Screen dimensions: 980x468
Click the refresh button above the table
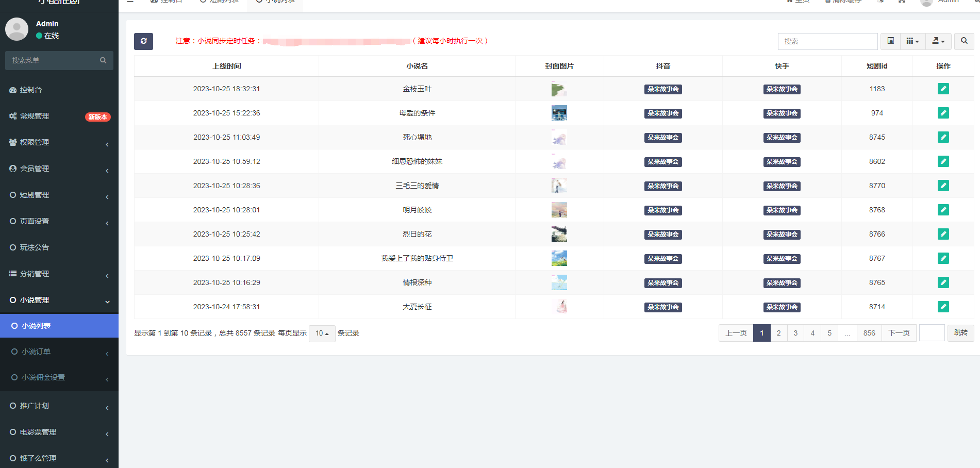pyautogui.click(x=143, y=41)
